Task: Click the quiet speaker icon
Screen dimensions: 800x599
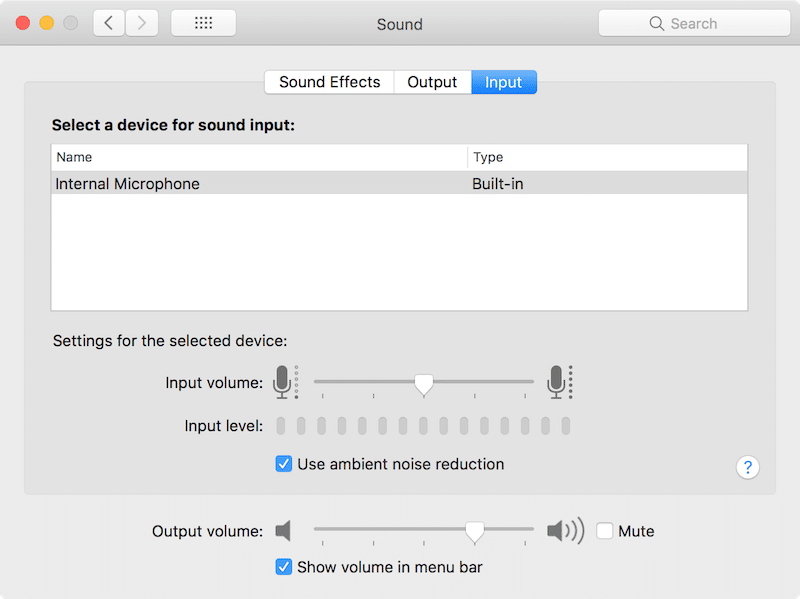Action: [x=284, y=531]
